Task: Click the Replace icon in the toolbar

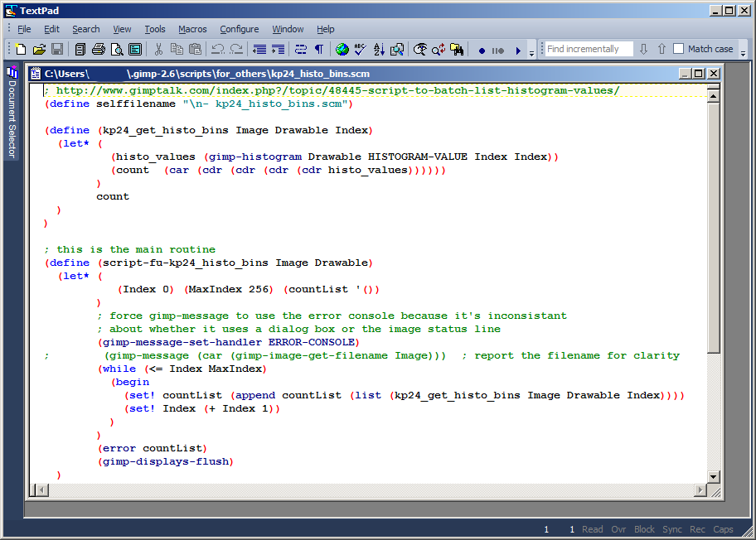Action: click(439, 49)
